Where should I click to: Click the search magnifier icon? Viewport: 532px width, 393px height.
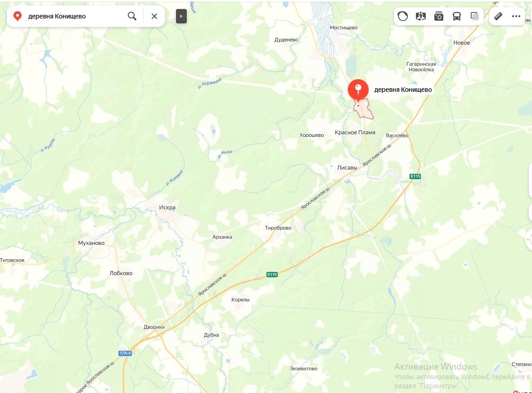coord(132,16)
